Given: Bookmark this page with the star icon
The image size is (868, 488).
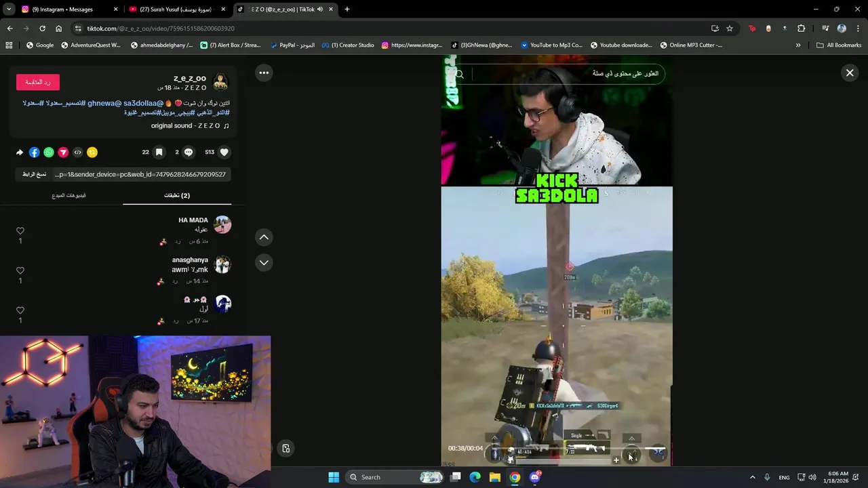Looking at the screenshot, I should coord(730,28).
